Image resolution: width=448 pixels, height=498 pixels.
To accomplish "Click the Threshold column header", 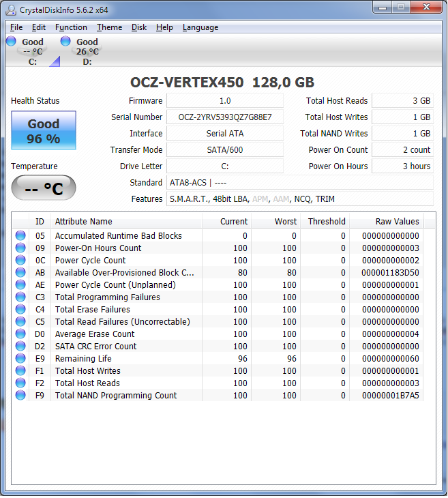I will 325,221.
